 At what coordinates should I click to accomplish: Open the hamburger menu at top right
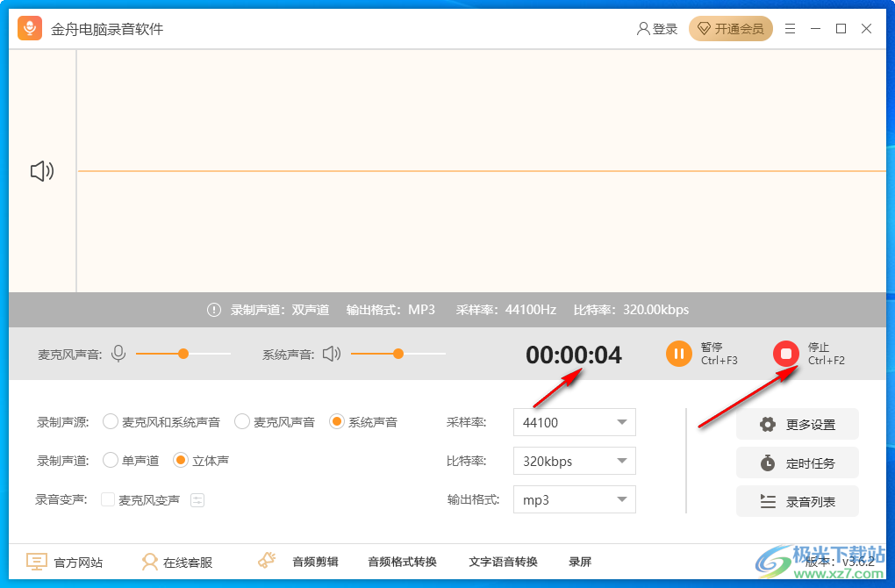(x=789, y=28)
